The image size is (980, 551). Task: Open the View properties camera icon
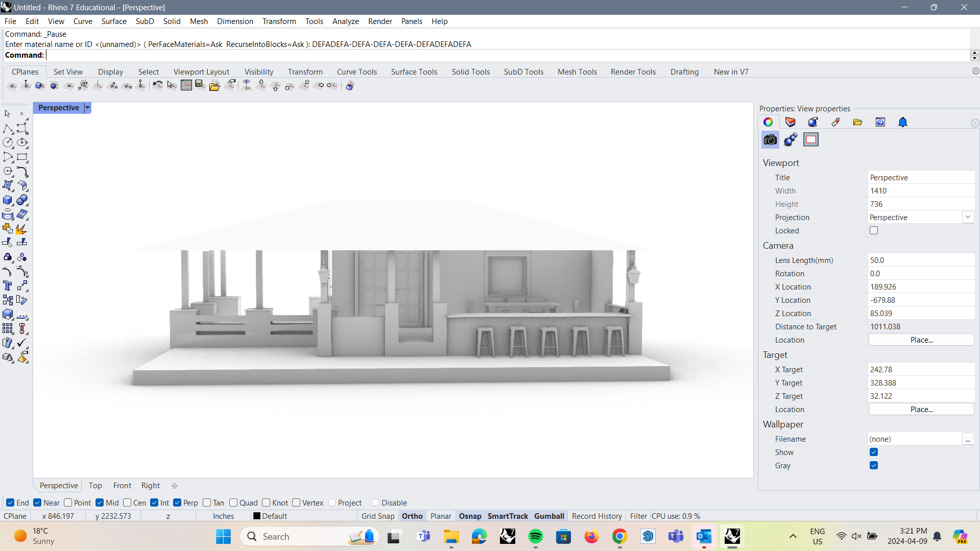(x=770, y=139)
